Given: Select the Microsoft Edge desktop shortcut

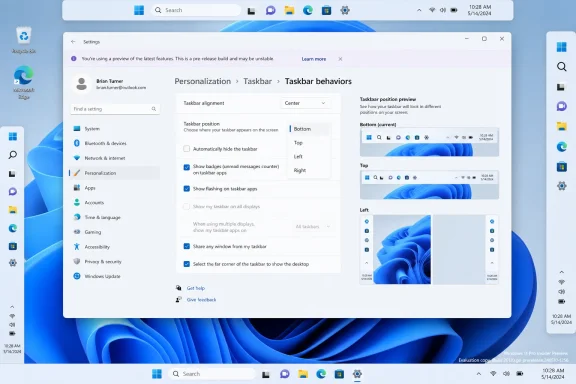Looking at the screenshot, I should click(24, 82).
